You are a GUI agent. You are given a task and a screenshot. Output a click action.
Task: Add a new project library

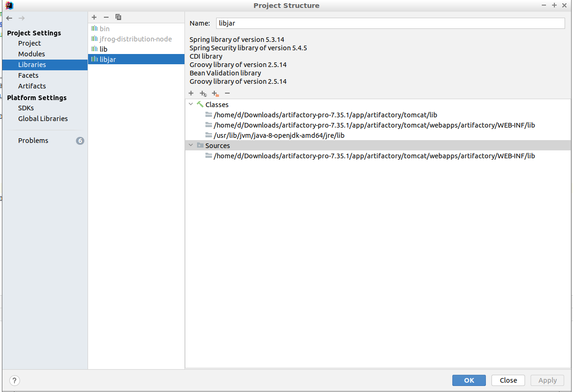click(x=94, y=17)
